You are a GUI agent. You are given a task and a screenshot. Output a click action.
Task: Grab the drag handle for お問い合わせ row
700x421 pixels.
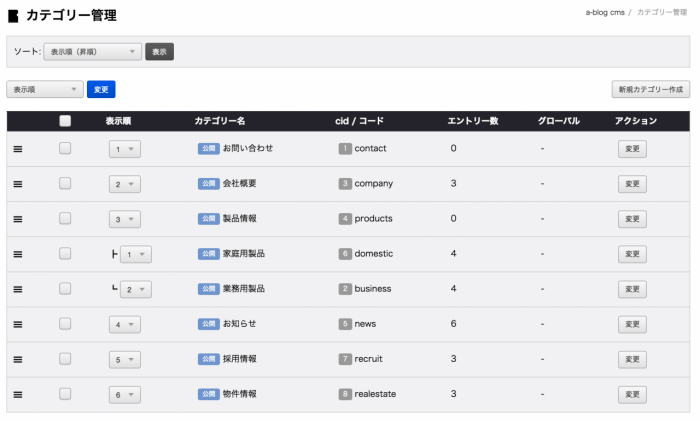click(x=18, y=149)
